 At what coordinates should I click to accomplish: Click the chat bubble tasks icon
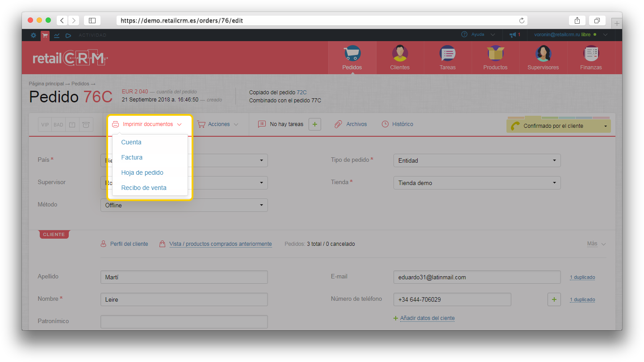(x=262, y=124)
